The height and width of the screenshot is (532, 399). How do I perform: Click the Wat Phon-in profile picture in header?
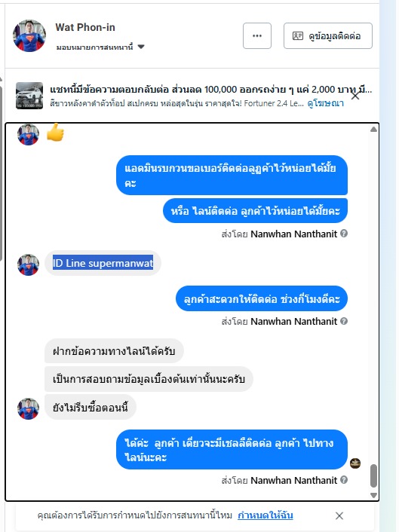coord(29,35)
